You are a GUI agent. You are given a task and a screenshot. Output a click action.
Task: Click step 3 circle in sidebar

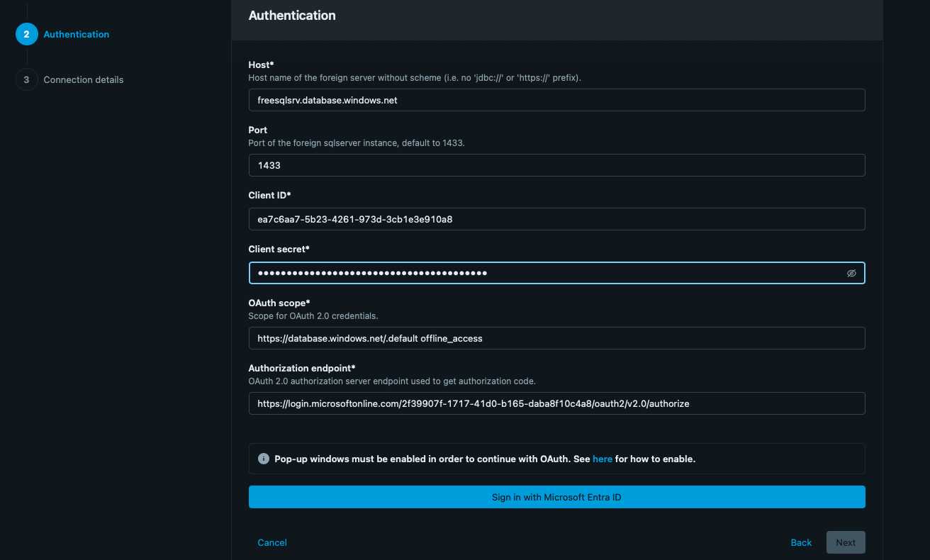[26, 79]
